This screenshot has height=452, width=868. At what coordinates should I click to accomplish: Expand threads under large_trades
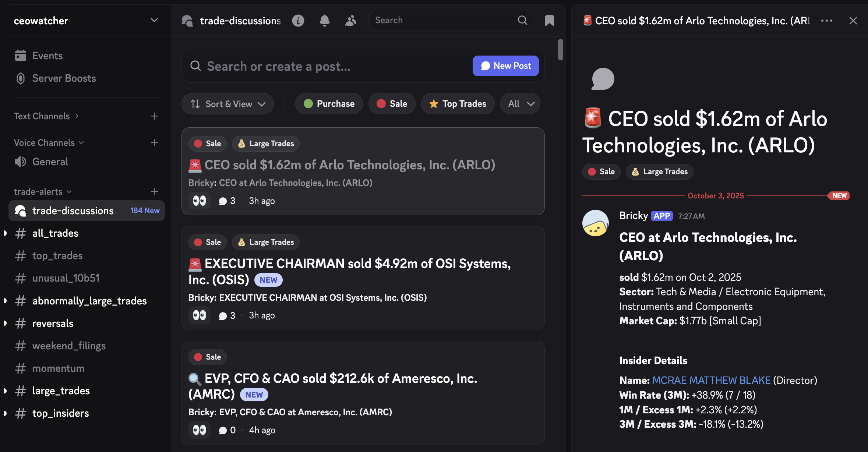(5, 391)
